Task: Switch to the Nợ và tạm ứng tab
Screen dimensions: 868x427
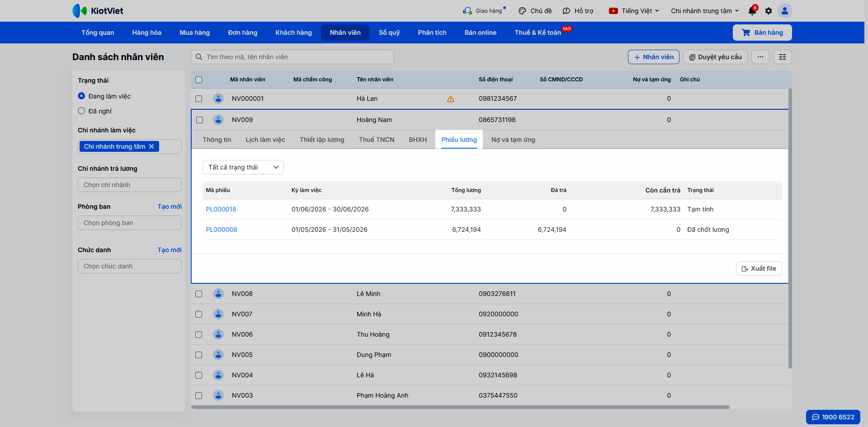Action: click(513, 140)
